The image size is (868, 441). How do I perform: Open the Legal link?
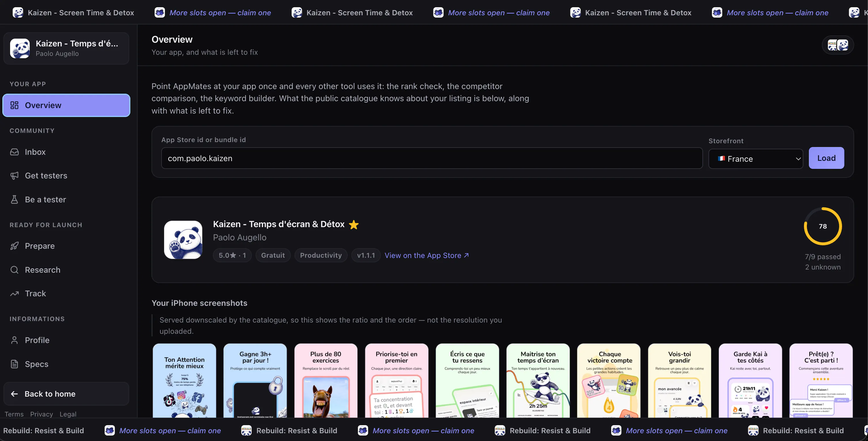68,414
